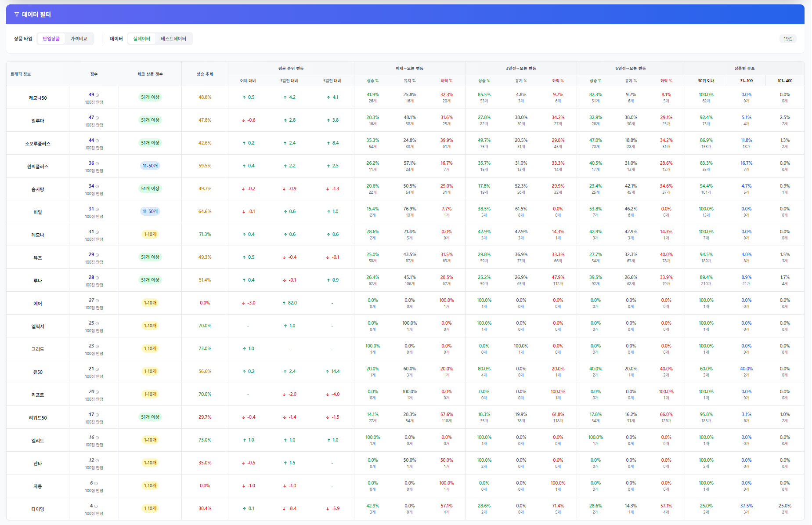This screenshot has width=812, height=525.
Task: Click the 어제 대비 sub-header
Action: [x=248, y=80]
